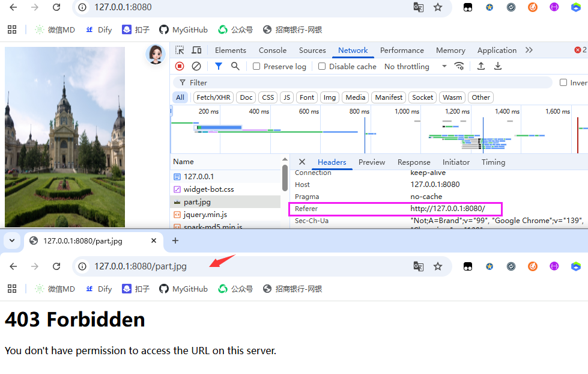Click the Filter input field
Image resolution: width=588 pixels, height=374 pixels.
362,82
